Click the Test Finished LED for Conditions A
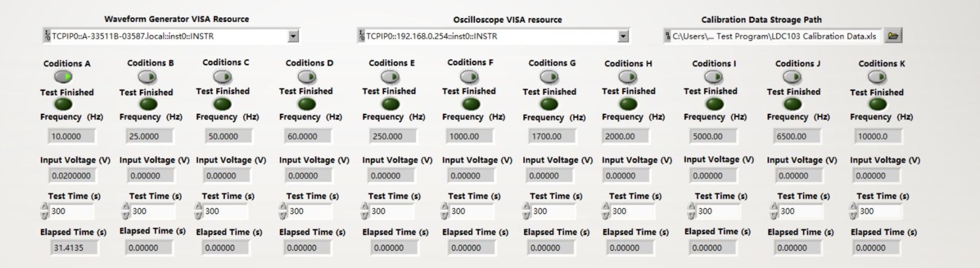The width and height of the screenshot is (980, 268). (x=63, y=104)
